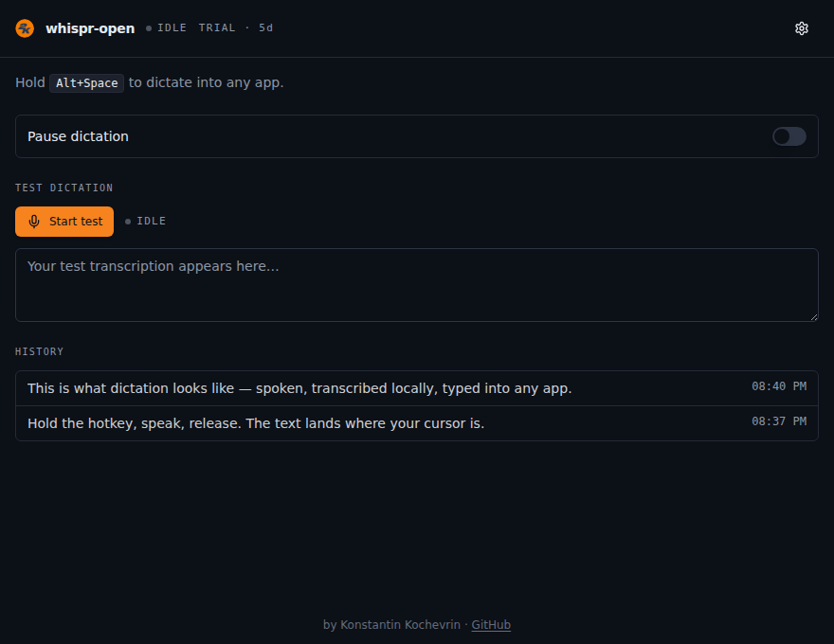Select history entry about holding the hotkey
The width and height of the screenshot is (834, 644).
point(416,423)
